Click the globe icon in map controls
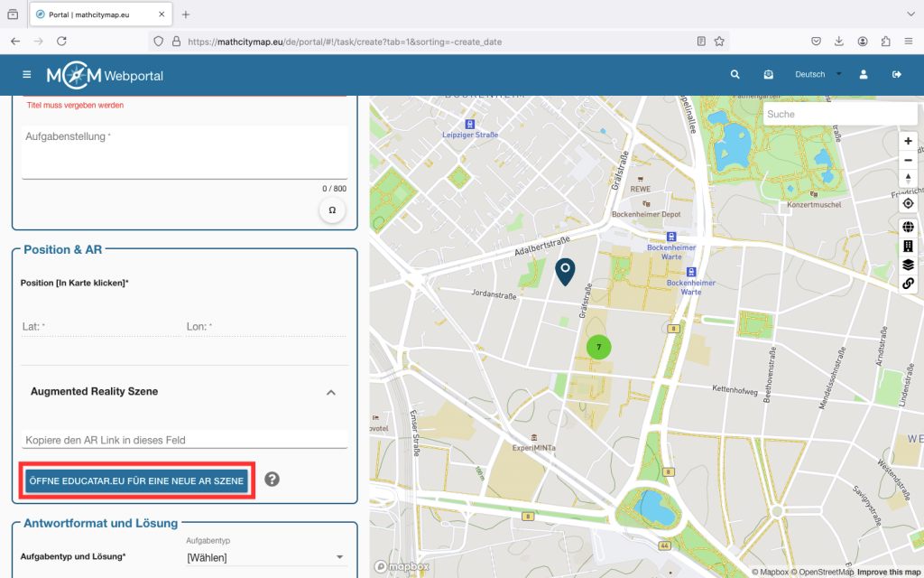 click(x=908, y=228)
